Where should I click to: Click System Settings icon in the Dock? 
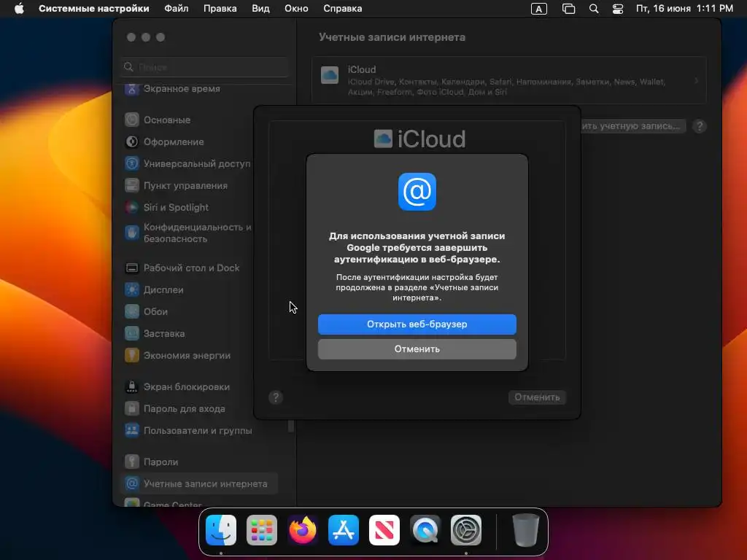(466, 530)
